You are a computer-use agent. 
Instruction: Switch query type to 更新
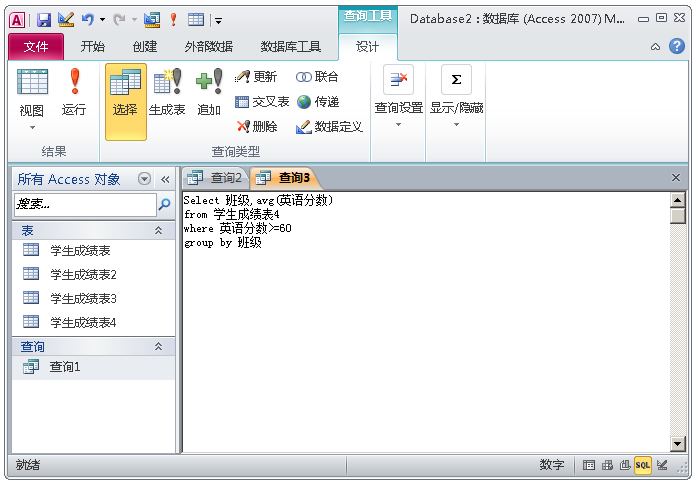256,77
